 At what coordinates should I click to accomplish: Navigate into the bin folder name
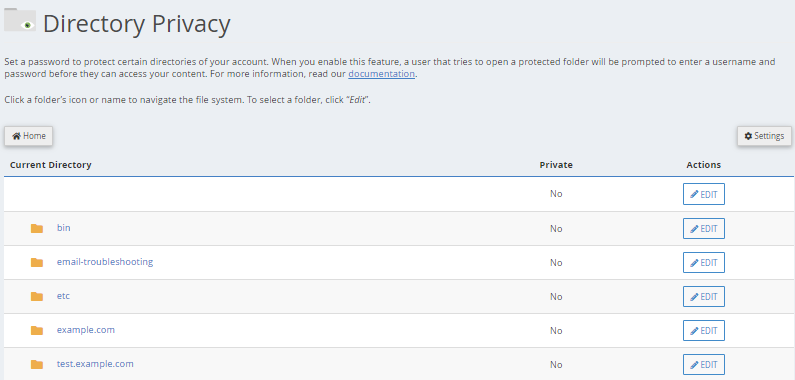point(63,228)
